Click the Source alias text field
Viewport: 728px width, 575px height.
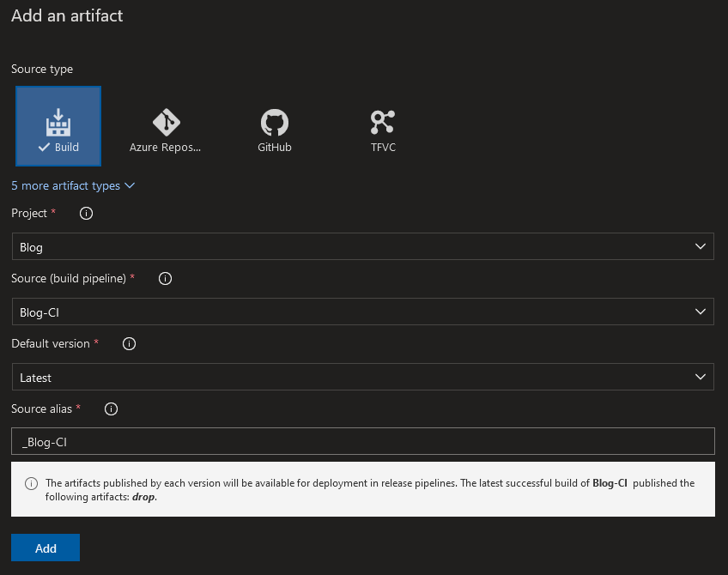[363, 441]
